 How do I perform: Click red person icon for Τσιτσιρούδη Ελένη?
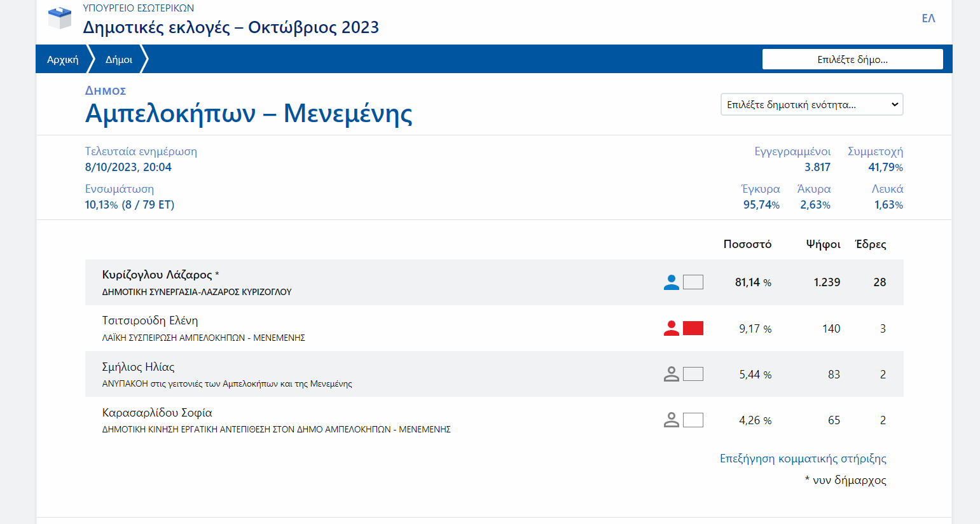tap(671, 328)
